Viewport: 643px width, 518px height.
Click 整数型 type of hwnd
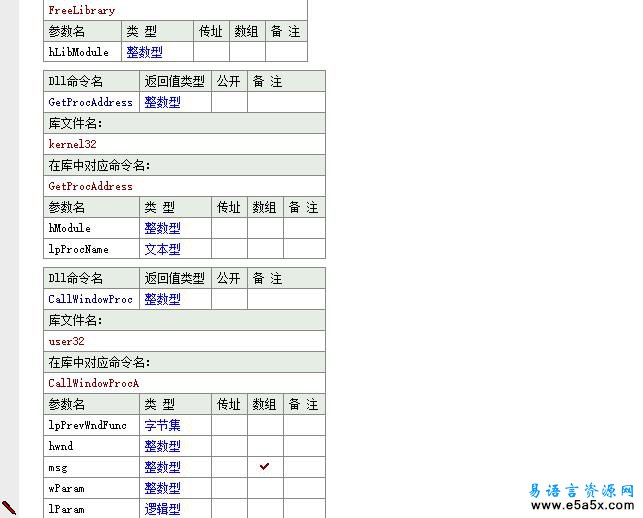pos(162,446)
